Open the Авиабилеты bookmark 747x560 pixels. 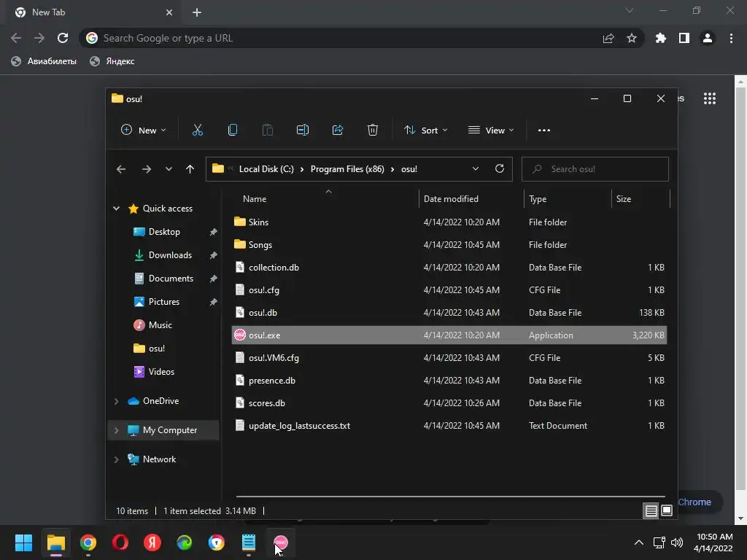click(x=44, y=61)
